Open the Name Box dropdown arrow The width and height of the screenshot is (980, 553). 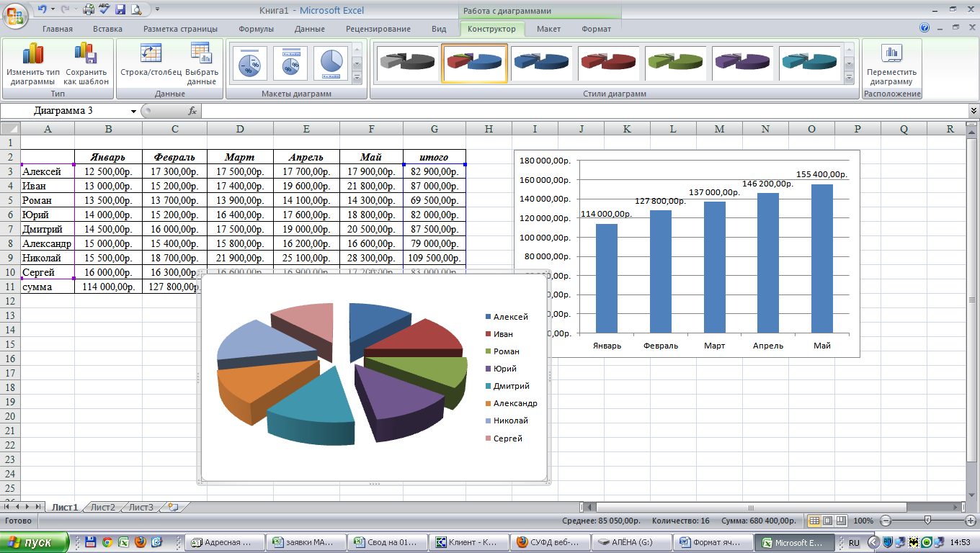click(x=133, y=111)
